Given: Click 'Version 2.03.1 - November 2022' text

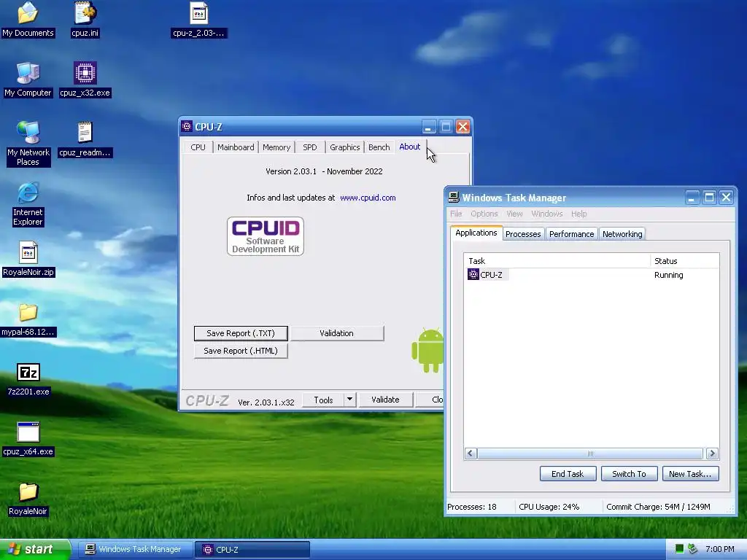Looking at the screenshot, I should point(324,171).
